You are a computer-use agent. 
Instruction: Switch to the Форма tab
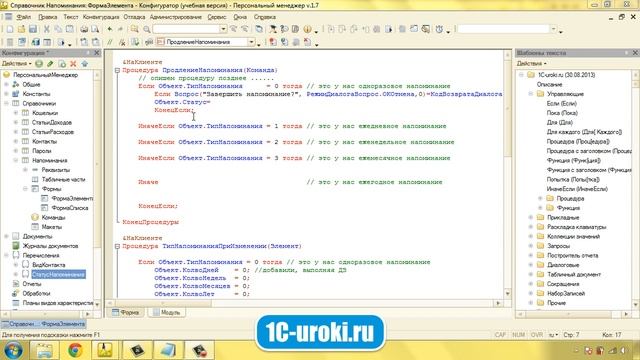pyautogui.click(x=126, y=312)
